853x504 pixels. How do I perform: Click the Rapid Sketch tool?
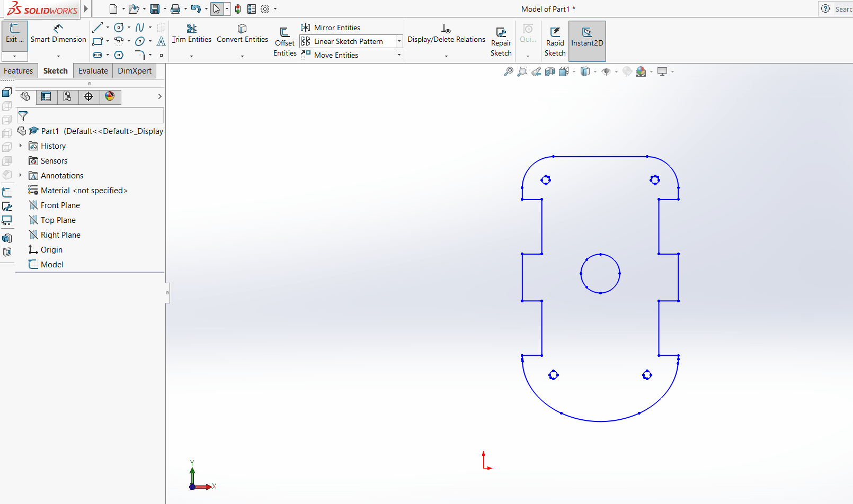tap(555, 42)
